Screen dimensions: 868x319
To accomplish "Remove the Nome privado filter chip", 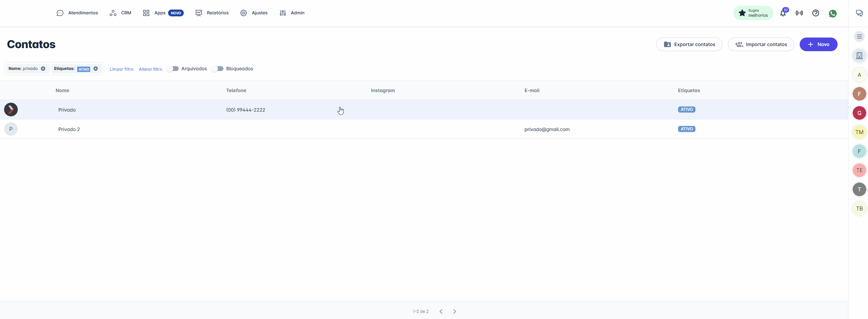I will 43,69.
